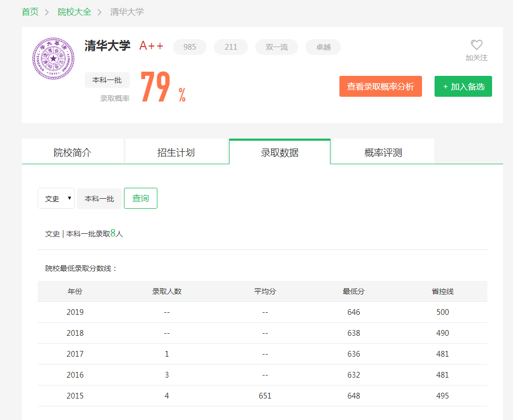Screen dimensions: 513x420
Task: Click the heart icon to follow Tsinghua
Action: (476, 44)
